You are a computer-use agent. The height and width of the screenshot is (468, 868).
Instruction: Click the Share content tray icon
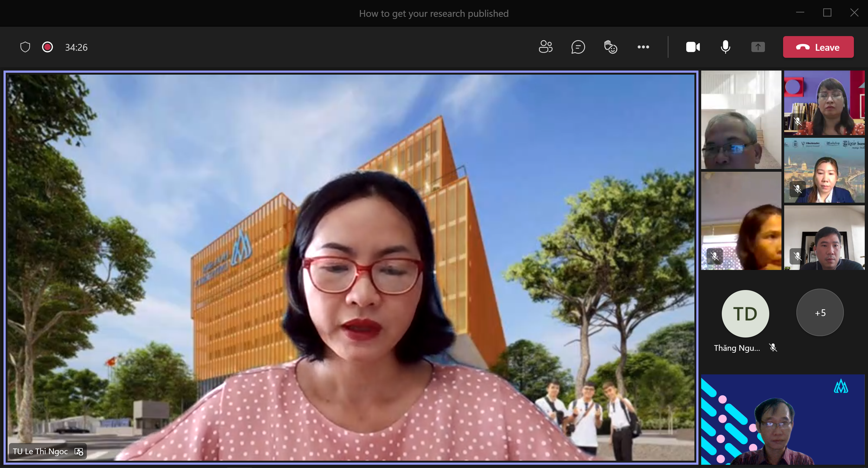(758, 47)
